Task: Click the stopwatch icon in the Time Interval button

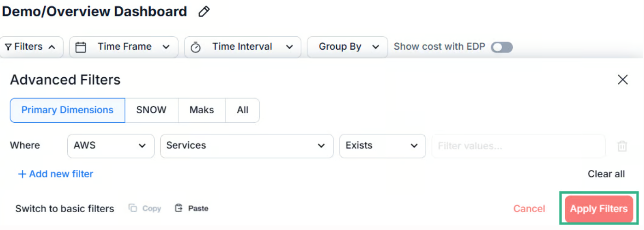Action: click(x=195, y=47)
